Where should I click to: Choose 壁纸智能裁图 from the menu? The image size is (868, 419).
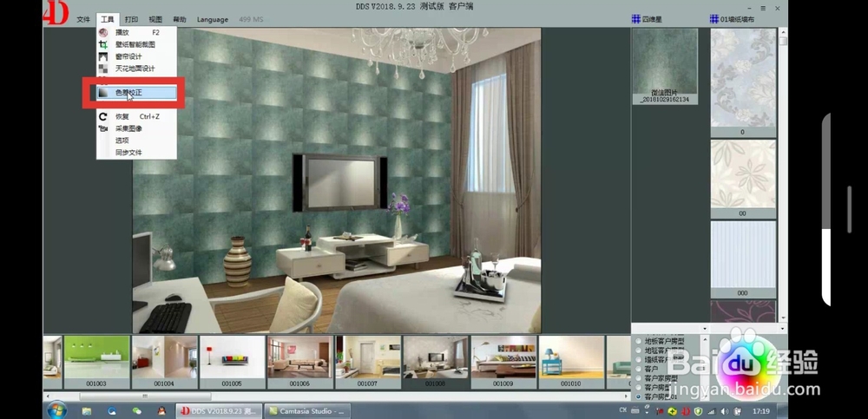click(137, 45)
